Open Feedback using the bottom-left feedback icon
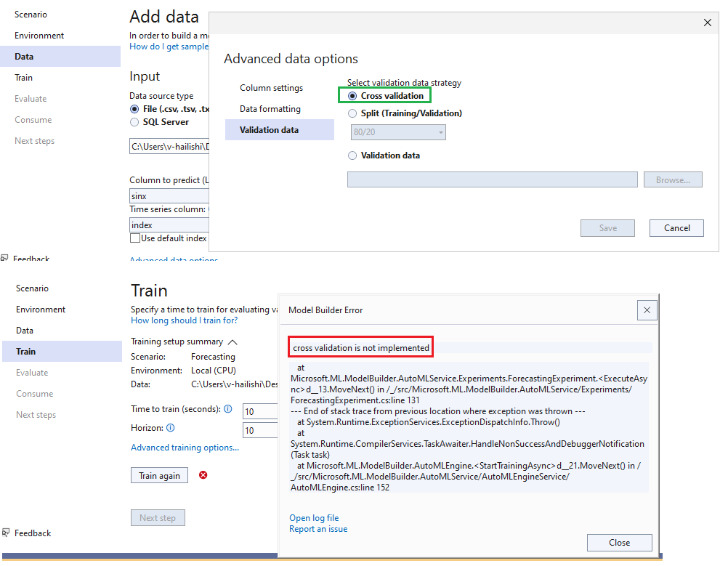Screen dimensions: 728x566 coord(7,533)
